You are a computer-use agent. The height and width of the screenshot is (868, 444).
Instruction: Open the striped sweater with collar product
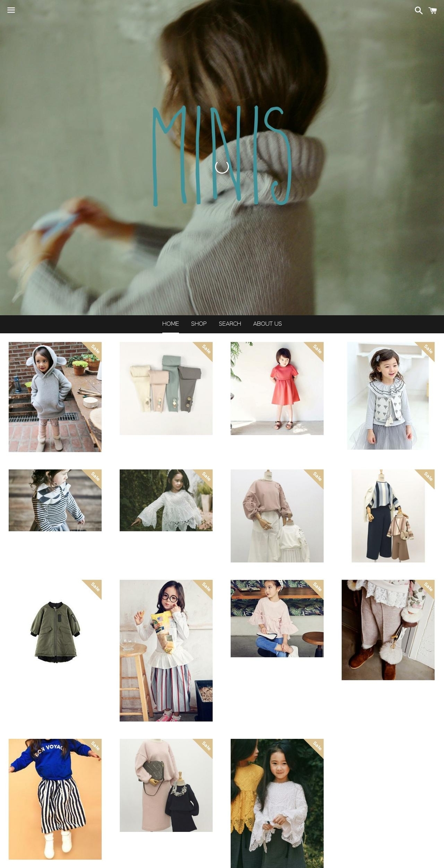point(55,500)
